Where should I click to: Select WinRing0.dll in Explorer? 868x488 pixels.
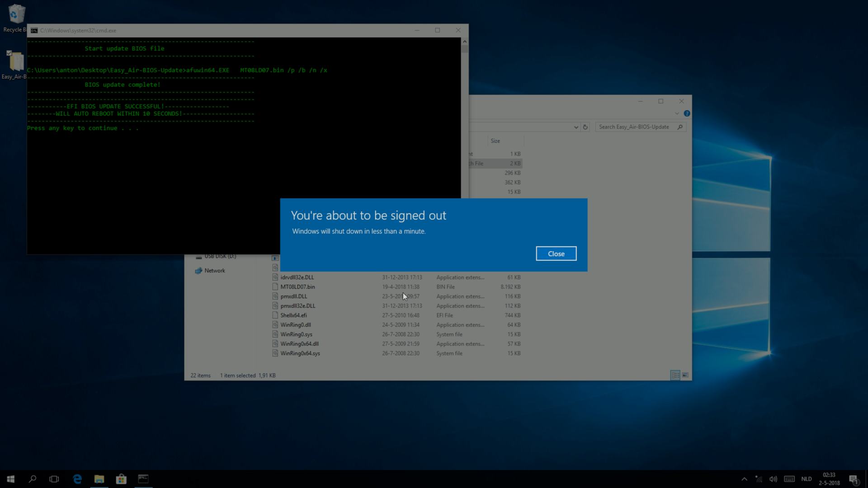click(x=295, y=325)
